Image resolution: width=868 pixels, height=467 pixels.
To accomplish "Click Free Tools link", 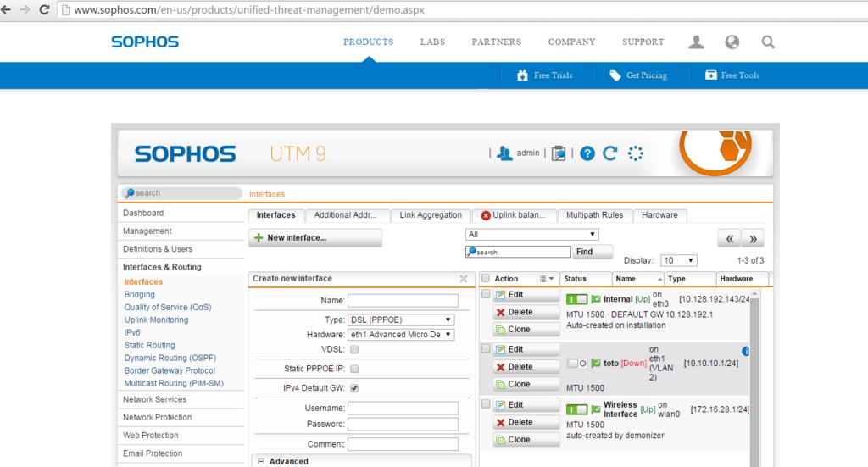I will point(732,75).
